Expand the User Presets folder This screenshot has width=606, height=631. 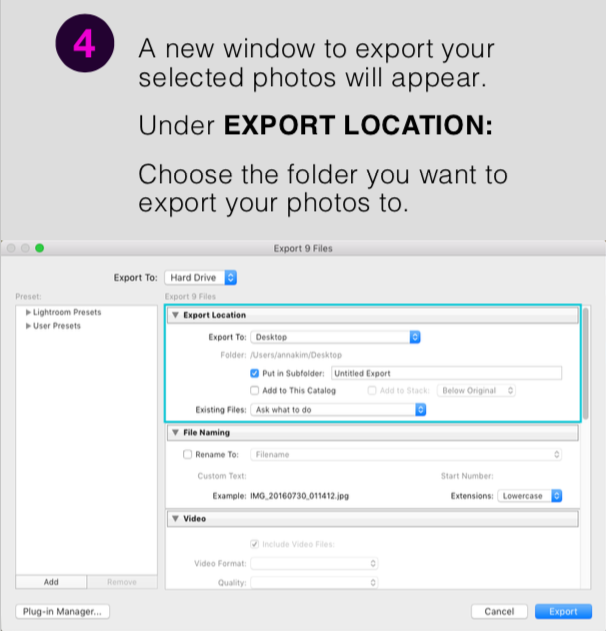pos(28,326)
